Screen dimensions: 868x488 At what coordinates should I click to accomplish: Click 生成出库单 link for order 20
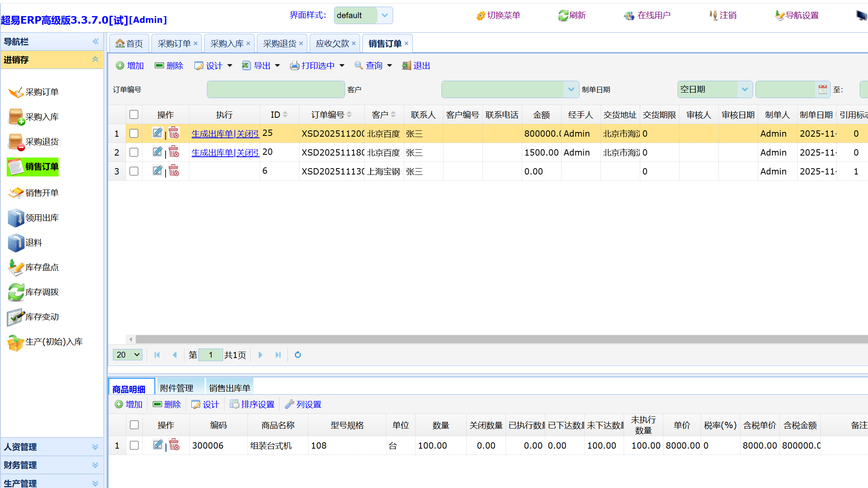212,153
